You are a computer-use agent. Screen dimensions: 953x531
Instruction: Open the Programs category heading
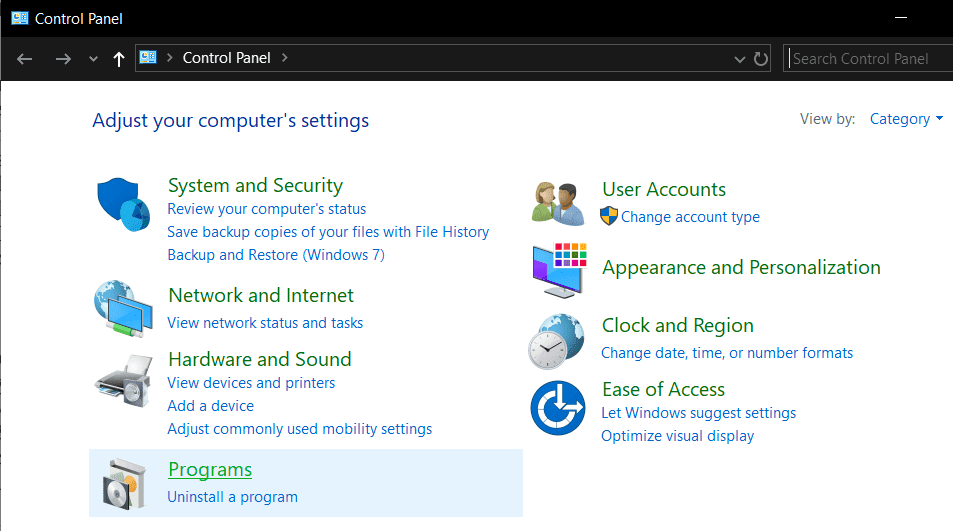click(210, 470)
